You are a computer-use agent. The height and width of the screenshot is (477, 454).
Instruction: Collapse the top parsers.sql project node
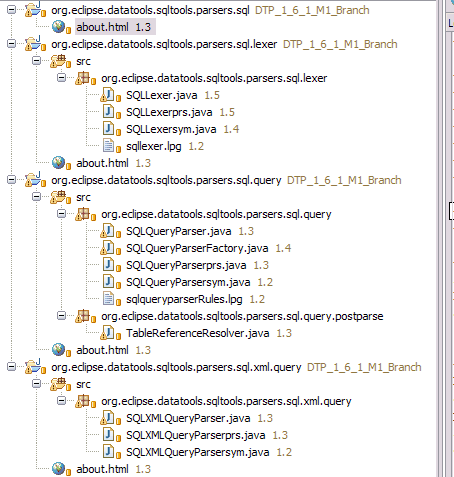point(11,10)
